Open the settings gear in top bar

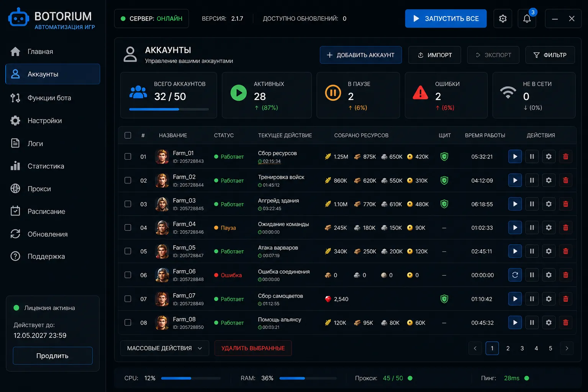tap(503, 18)
